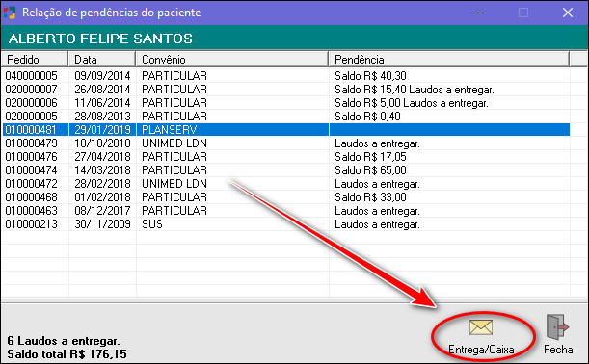Click the Saldo R$ 0,40 pendência

pos(367,117)
